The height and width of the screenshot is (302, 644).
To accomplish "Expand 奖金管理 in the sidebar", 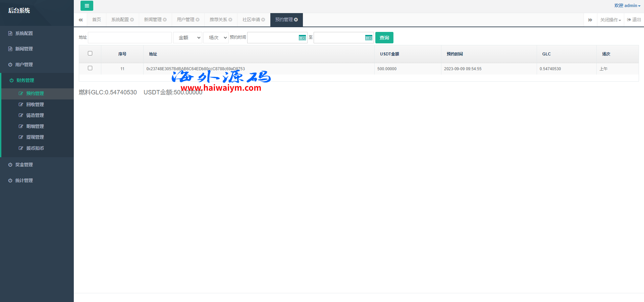I will pos(24,165).
